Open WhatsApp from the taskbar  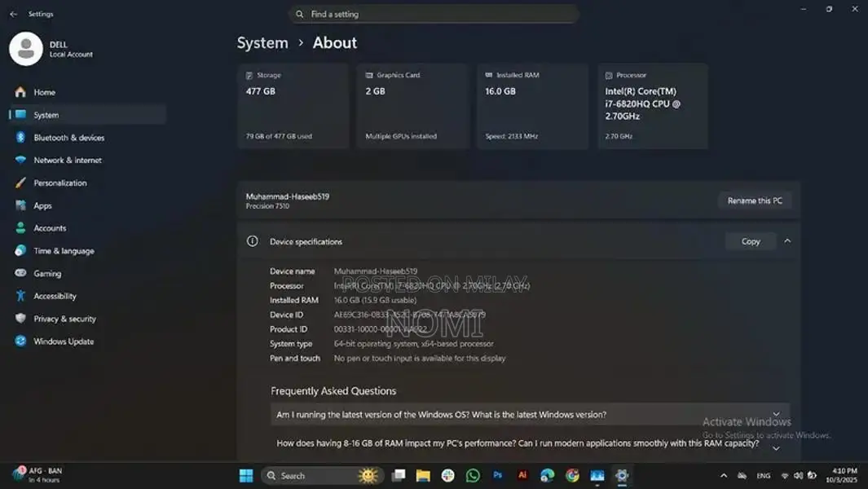473,475
